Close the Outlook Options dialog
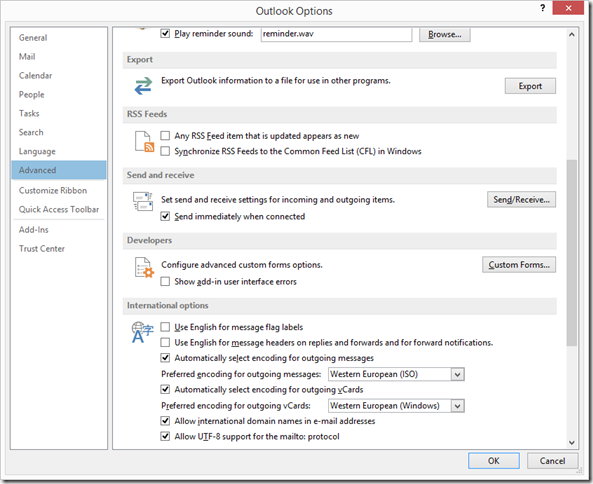The height and width of the screenshot is (484, 593). coord(568,8)
